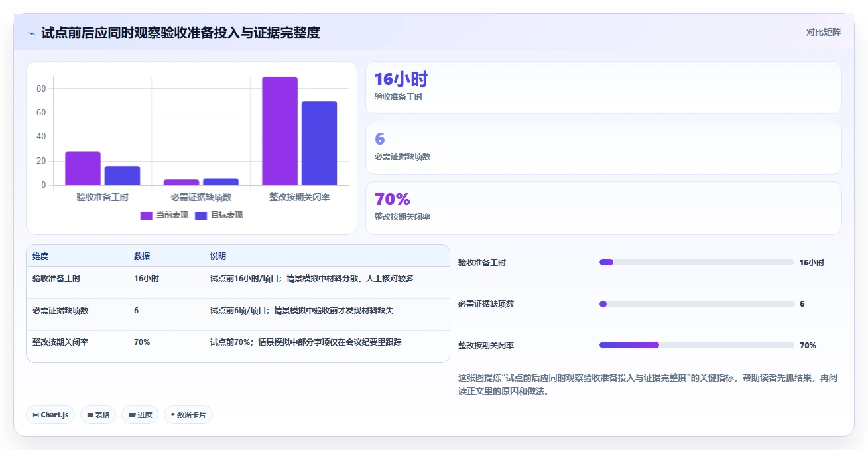Click the icon beside the panel title

[x=32, y=33]
